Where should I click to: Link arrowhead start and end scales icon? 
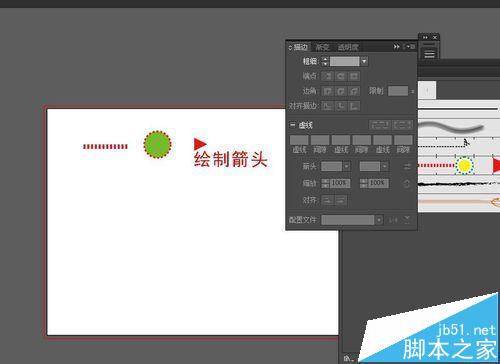[407, 183]
